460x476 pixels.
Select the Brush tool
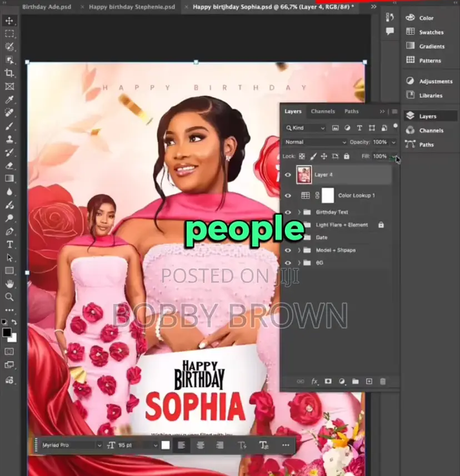click(9, 126)
